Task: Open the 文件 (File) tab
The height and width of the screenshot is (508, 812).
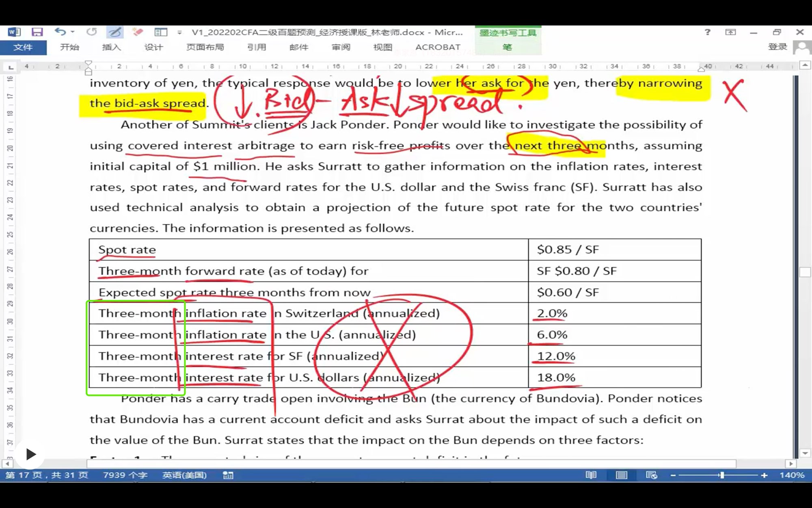Action: (x=23, y=47)
